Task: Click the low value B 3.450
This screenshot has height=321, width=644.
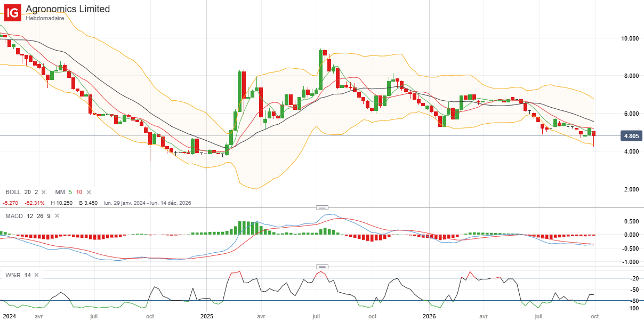Action: pyautogui.click(x=88, y=203)
